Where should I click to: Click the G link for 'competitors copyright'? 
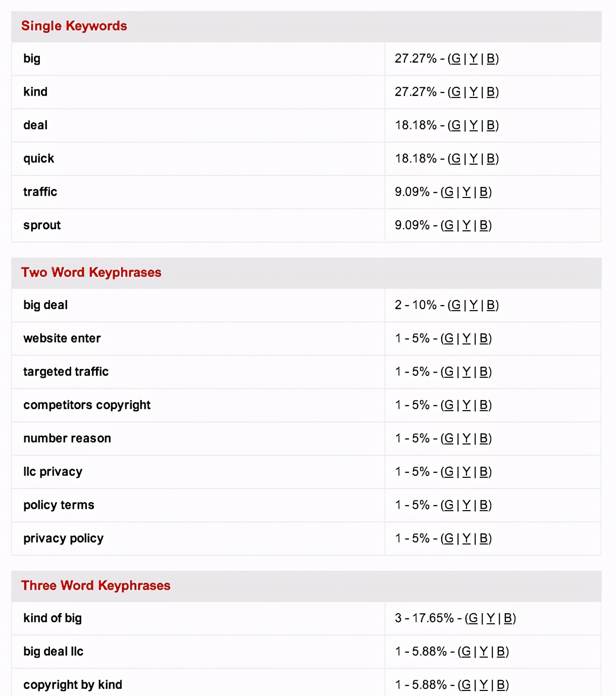[448, 405]
